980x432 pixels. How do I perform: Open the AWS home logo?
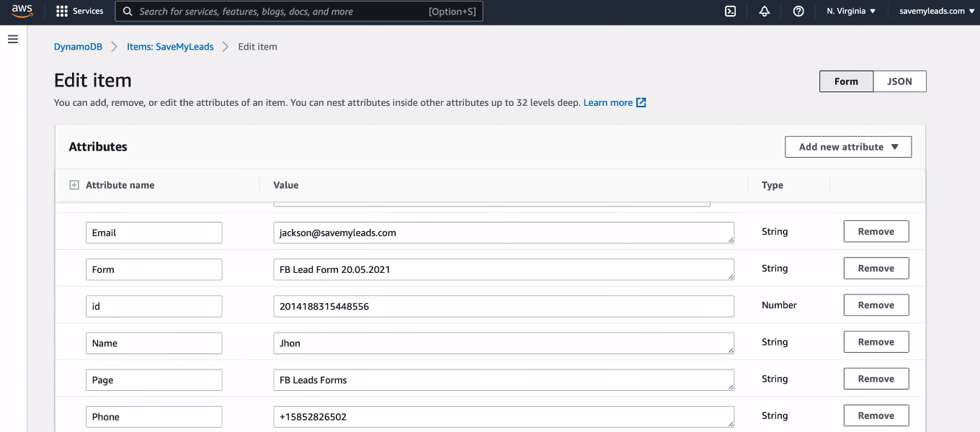coord(22,11)
